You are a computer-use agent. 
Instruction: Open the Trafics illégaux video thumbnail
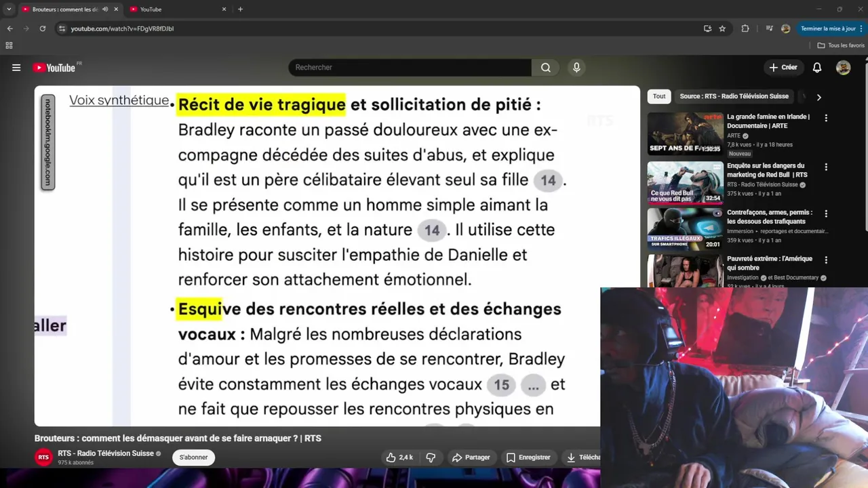coord(685,229)
